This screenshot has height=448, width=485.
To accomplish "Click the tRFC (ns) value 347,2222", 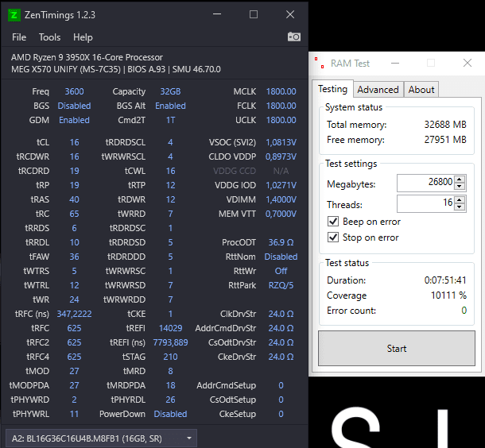I will coord(74,314).
